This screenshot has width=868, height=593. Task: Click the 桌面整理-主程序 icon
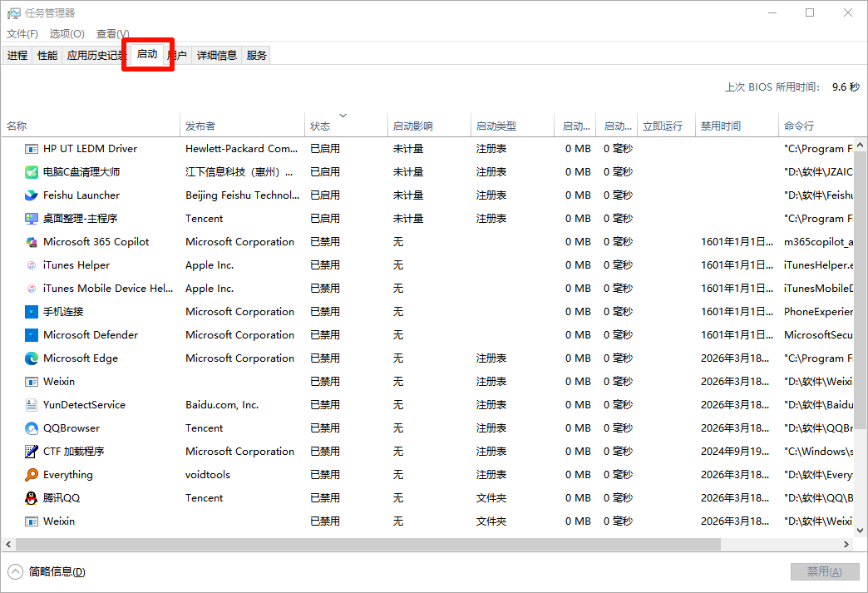pyautogui.click(x=32, y=219)
